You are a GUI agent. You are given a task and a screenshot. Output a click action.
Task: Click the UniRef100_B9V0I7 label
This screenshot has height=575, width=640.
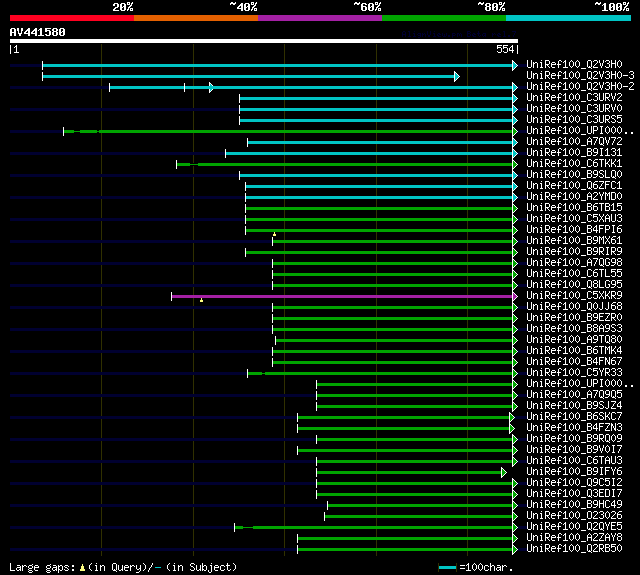pyautogui.click(x=574, y=450)
